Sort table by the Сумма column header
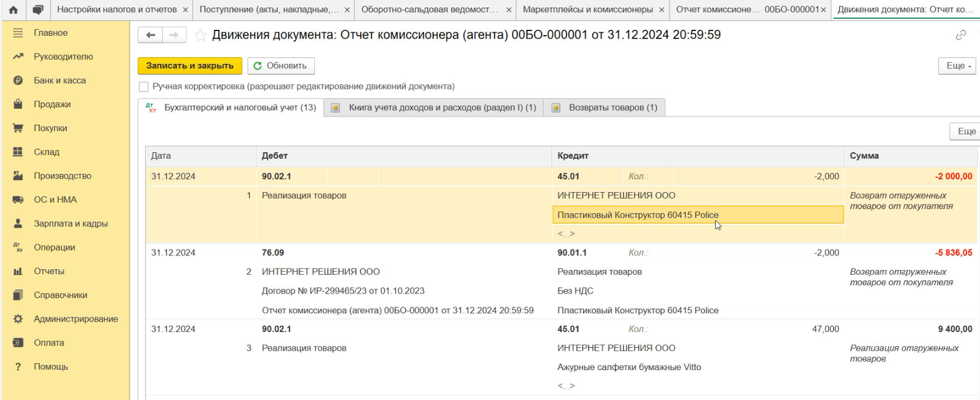This screenshot has width=980, height=400. [864, 156]
